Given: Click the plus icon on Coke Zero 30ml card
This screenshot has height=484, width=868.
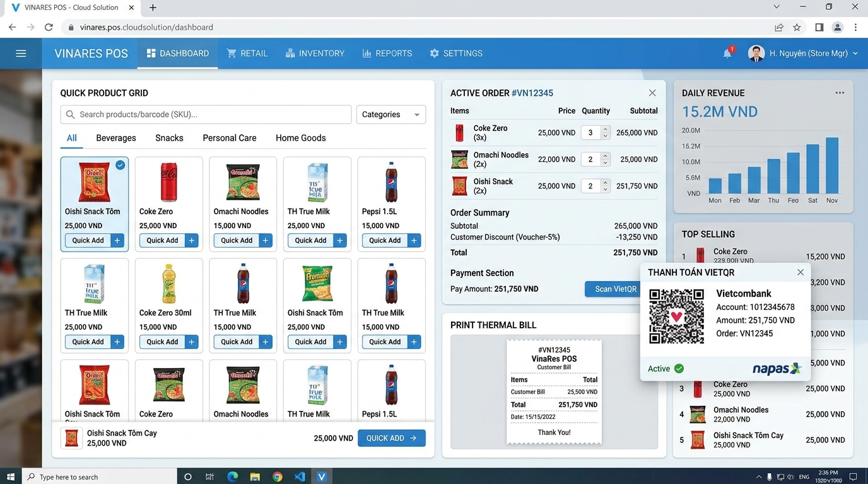Looking at the screenshot, I should [191, 342].
